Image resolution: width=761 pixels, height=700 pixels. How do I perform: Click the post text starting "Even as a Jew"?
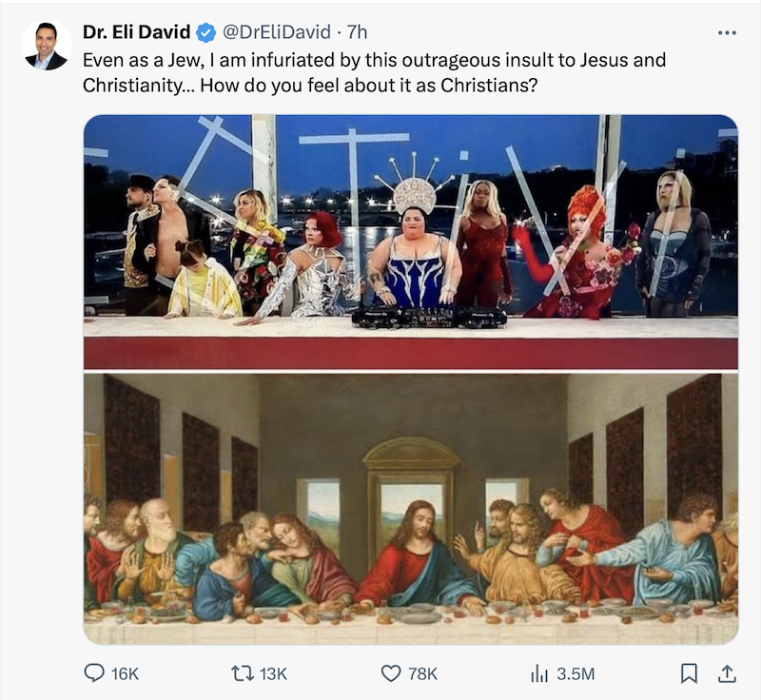pyautogui.click(x=373, y=60)
